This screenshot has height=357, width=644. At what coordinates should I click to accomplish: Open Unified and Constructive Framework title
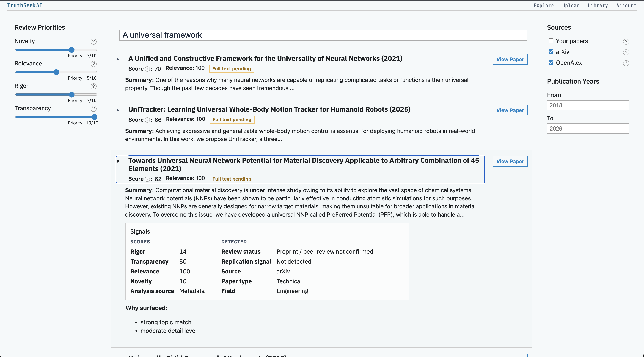[x=265, y=59]
